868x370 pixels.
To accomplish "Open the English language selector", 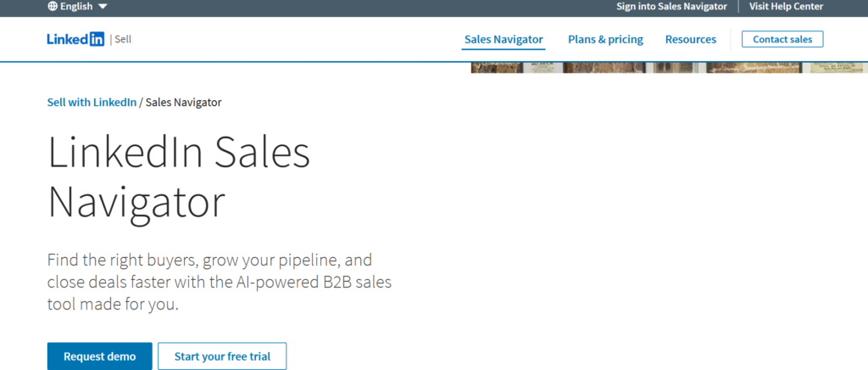I will pos(76,6).
